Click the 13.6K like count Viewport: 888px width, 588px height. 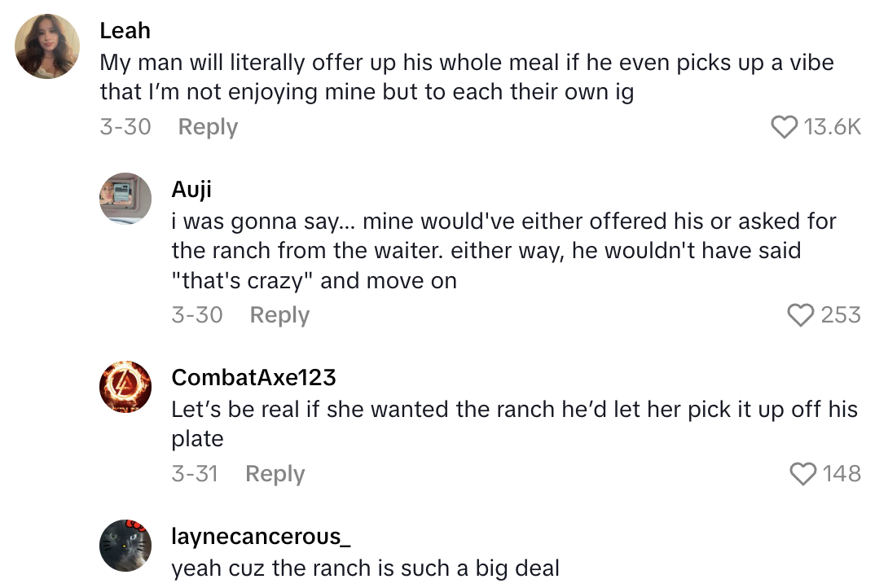click(x=832, y=127)
